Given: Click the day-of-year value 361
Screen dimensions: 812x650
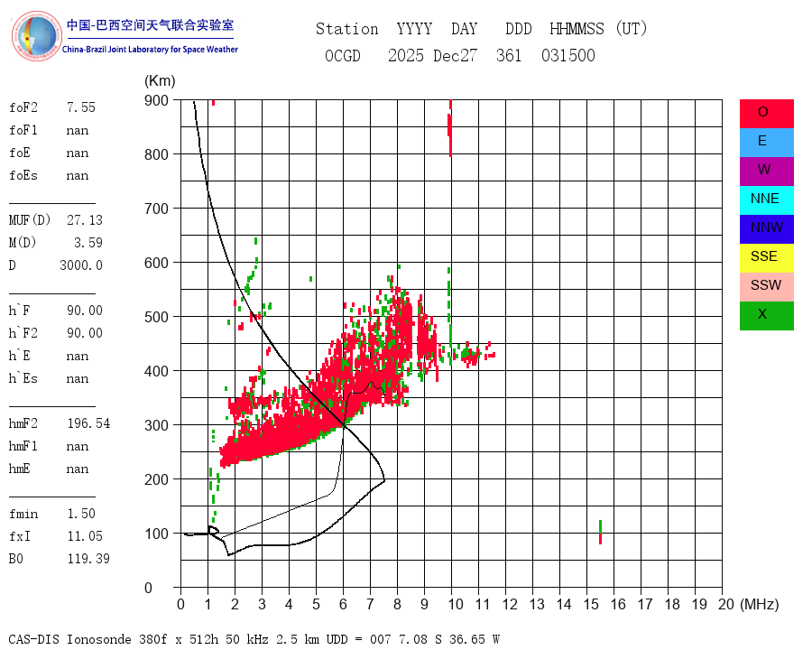Looking at the screenshot, I should click(x=509, y=55).
